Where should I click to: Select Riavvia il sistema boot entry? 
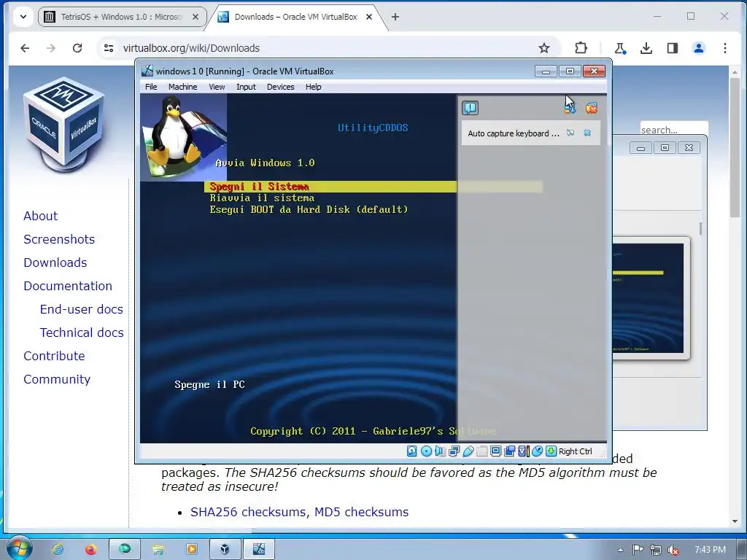pyautogui.click(x=262, y=198)
